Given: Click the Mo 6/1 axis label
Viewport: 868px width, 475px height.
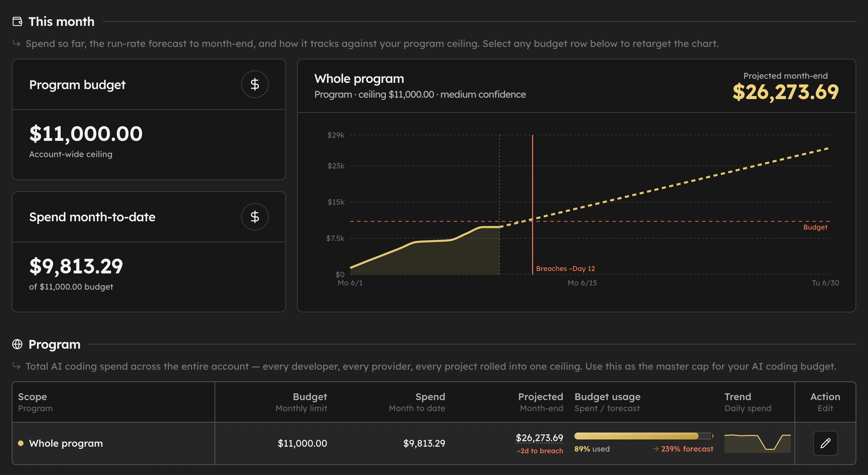Looking at the screenshot, I should 350,283.
